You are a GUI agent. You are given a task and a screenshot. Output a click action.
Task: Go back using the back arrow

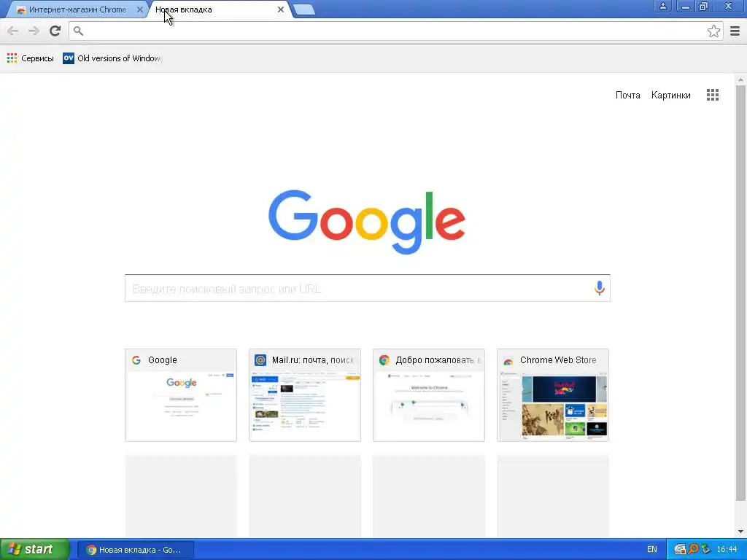tap(13, 31)
